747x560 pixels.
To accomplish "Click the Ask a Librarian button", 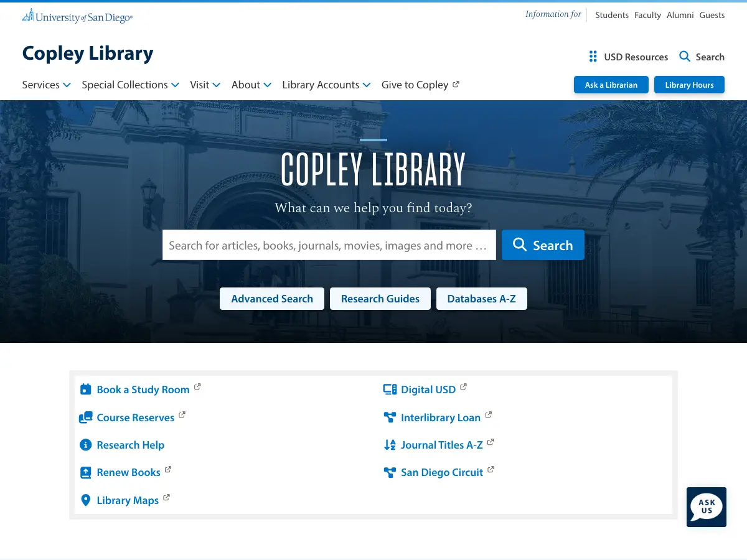I will (611, 85).
